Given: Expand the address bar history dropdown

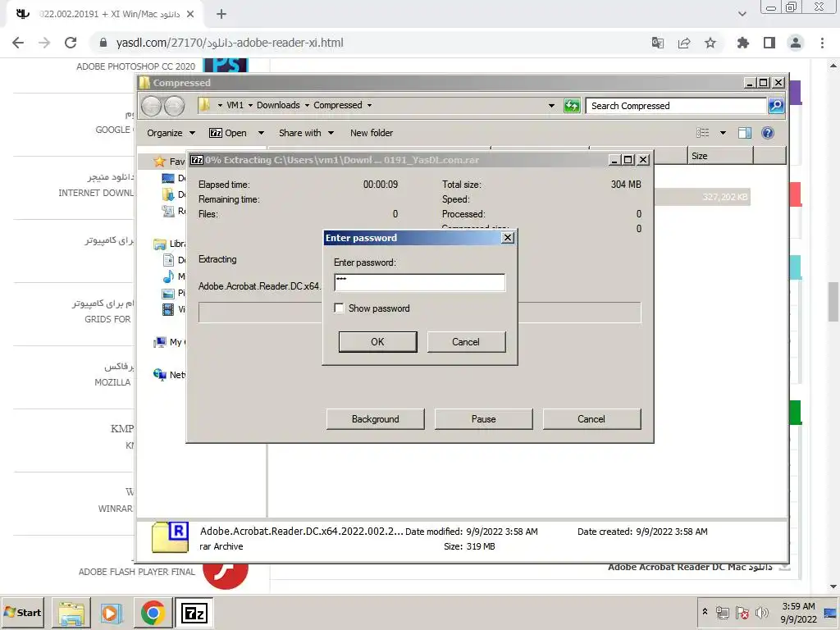Looking at the screenshot, I should pos(551,106).
